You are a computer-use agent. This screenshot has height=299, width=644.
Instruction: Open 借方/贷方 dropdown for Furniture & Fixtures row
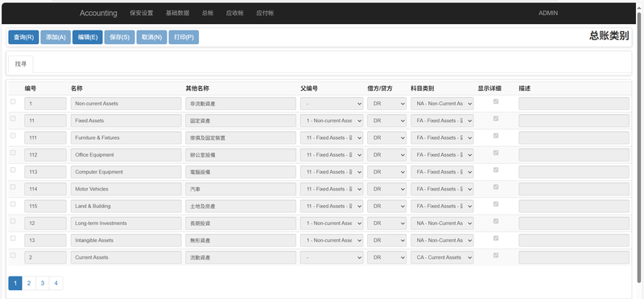387,137
